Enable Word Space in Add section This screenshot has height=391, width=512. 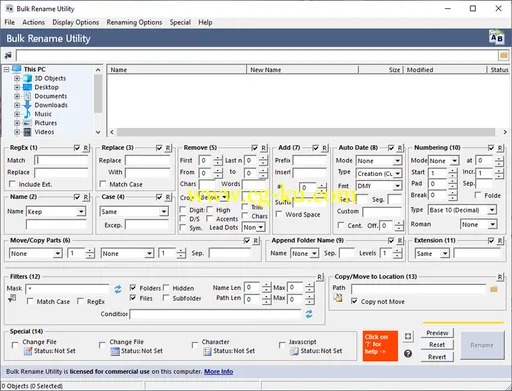[279, 214]
